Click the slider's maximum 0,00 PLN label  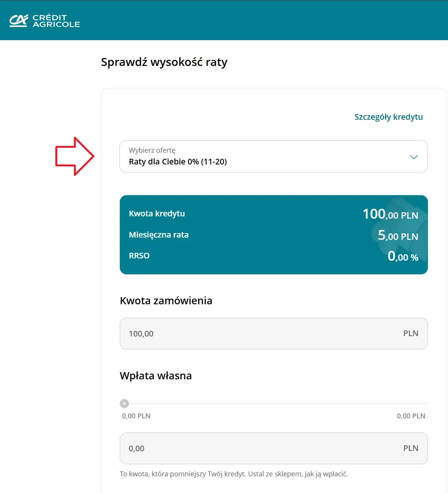[x=411, y=416]
